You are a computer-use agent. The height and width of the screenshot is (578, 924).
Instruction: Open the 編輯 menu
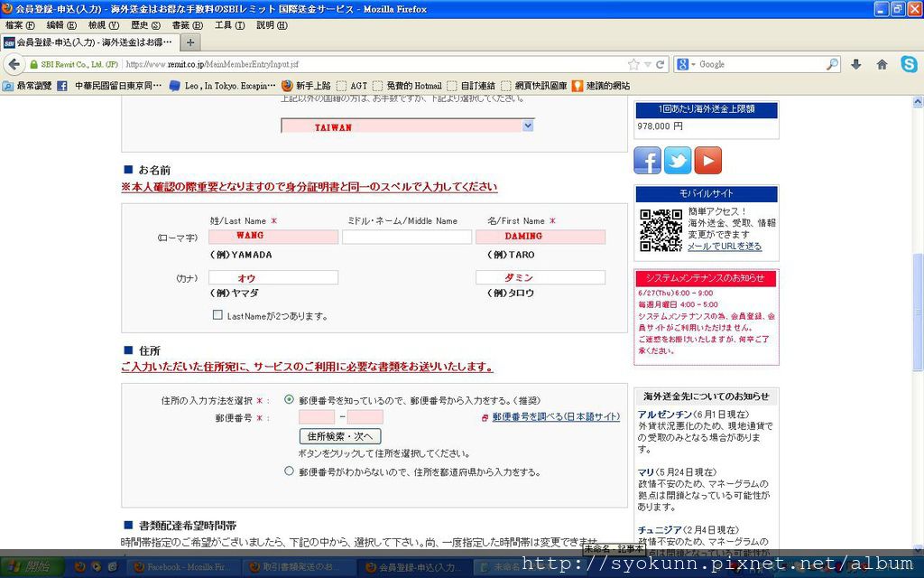pos(61,25)
